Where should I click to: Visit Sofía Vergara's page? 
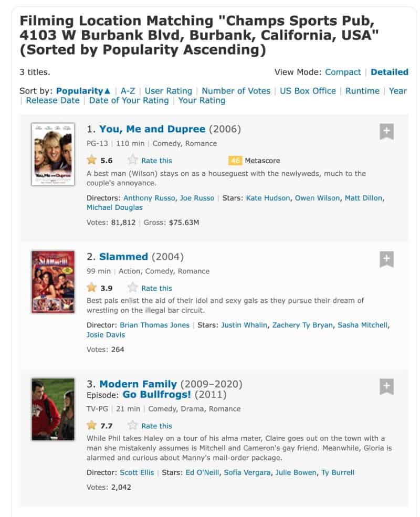(x=247, y=472)
